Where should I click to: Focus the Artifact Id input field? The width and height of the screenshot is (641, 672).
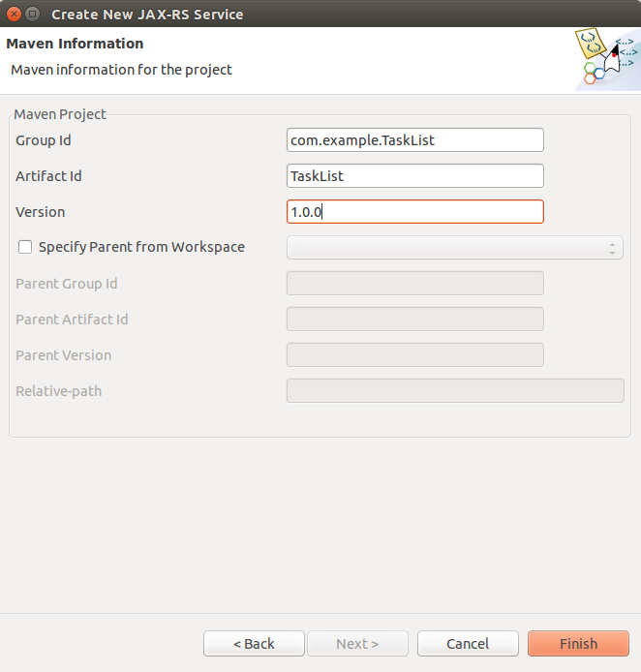tap(414, 175)
